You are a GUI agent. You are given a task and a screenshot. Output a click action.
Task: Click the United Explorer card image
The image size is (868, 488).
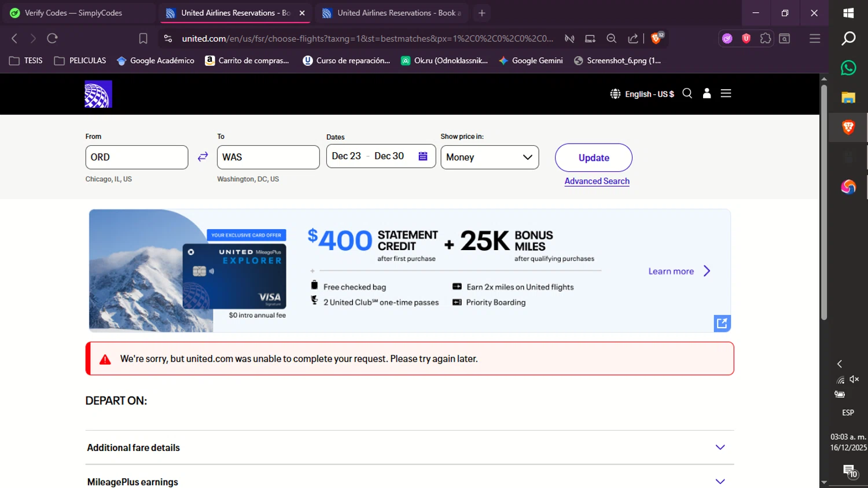tap(234, 276)
